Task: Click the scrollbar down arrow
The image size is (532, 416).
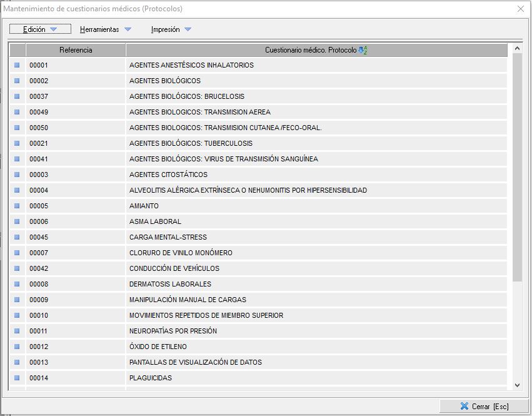Action: point(517,385)
